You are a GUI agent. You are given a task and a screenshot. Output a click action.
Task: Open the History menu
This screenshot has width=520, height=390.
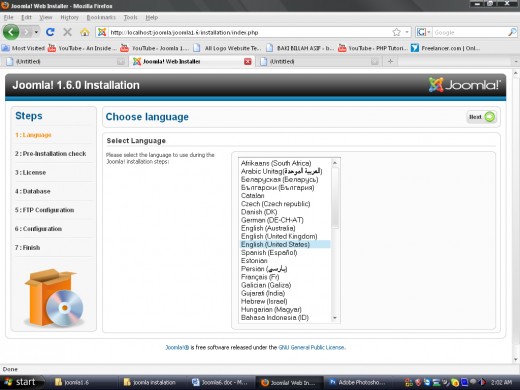[69, 17]
